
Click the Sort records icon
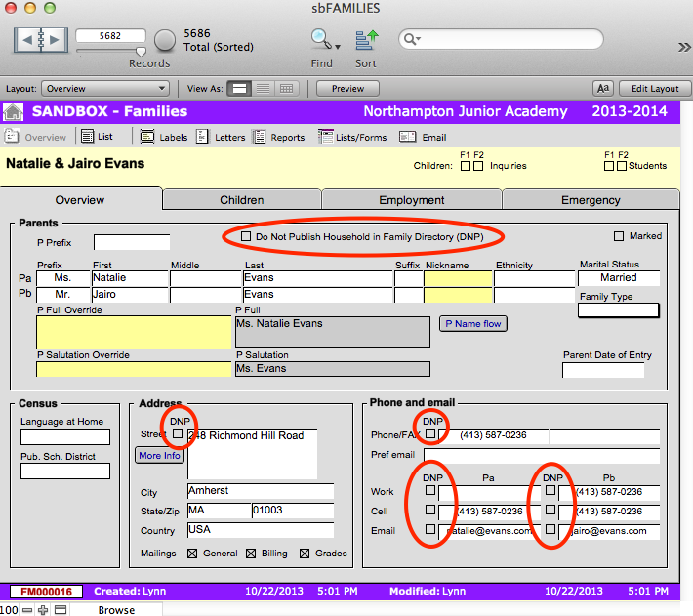[x=366, y=40]
